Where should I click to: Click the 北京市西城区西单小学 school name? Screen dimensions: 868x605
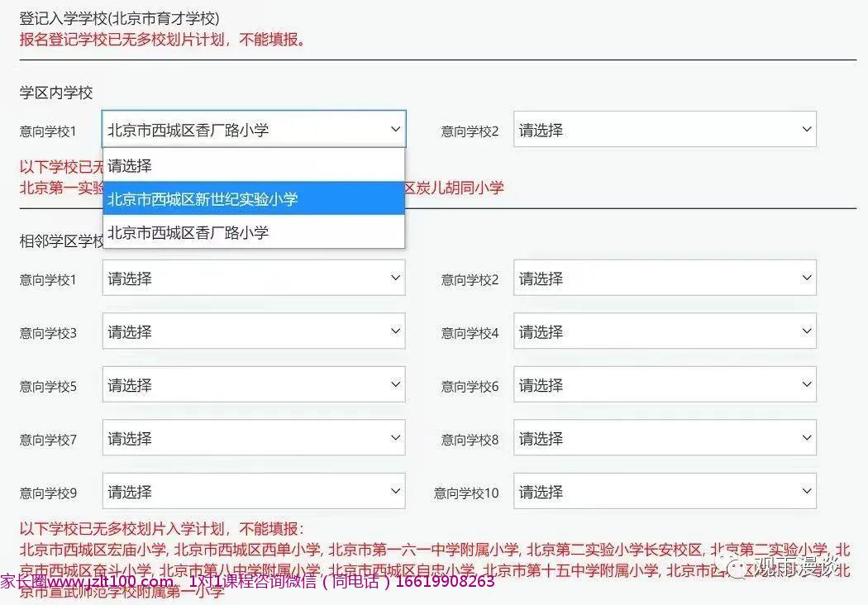click(x=247, y=549)
